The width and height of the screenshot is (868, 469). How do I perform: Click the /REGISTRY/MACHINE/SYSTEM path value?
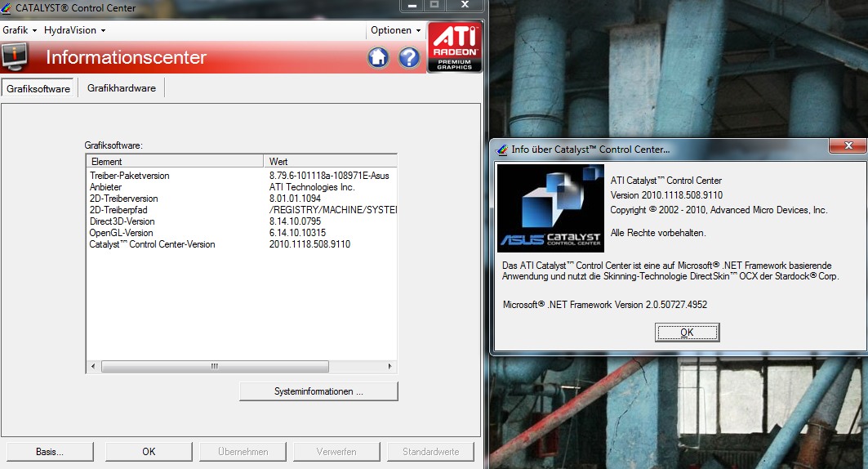333,210
